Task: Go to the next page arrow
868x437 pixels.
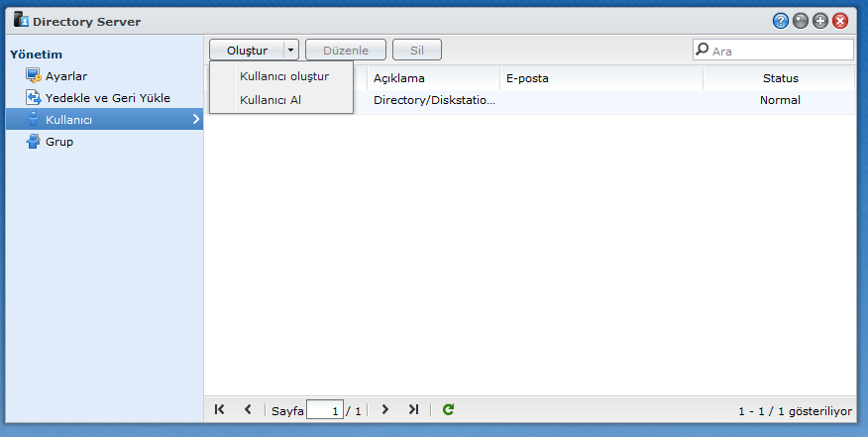Action: point(385,409)
